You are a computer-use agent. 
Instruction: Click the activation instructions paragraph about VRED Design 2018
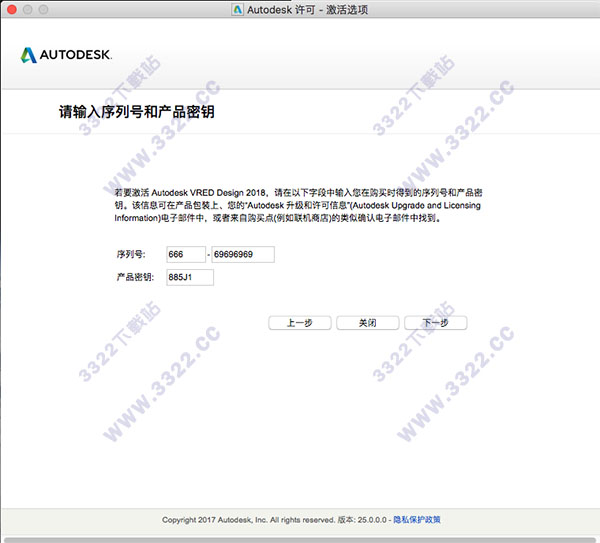298,205
